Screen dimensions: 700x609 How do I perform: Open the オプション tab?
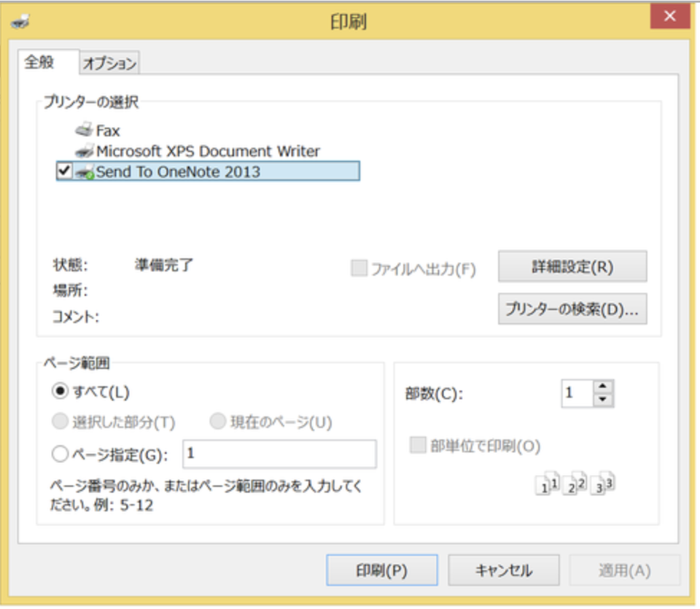109,63
